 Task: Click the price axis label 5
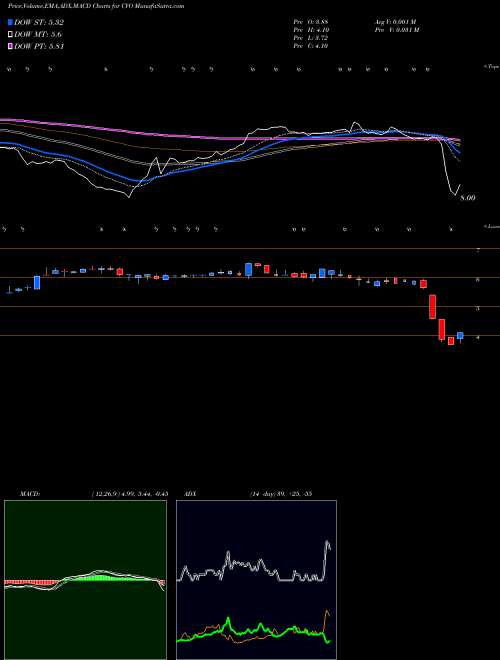coord(478,309)
